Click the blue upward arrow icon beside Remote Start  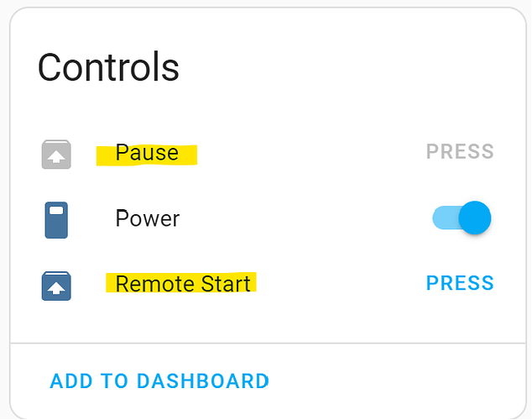(56, 286)
